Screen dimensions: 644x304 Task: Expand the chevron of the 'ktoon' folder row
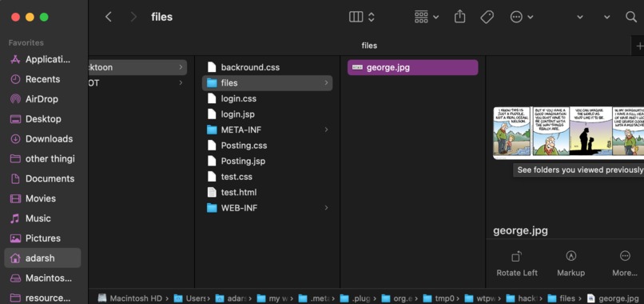181,67
